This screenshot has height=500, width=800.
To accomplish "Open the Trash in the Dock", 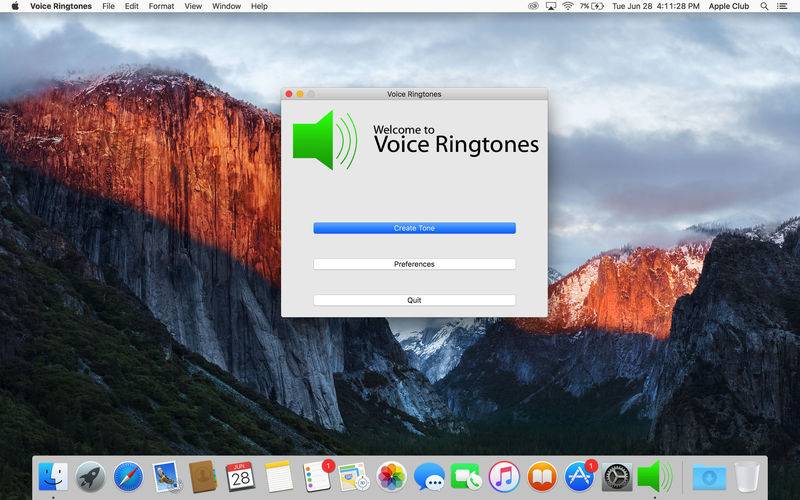I will [x=746, y=477].
